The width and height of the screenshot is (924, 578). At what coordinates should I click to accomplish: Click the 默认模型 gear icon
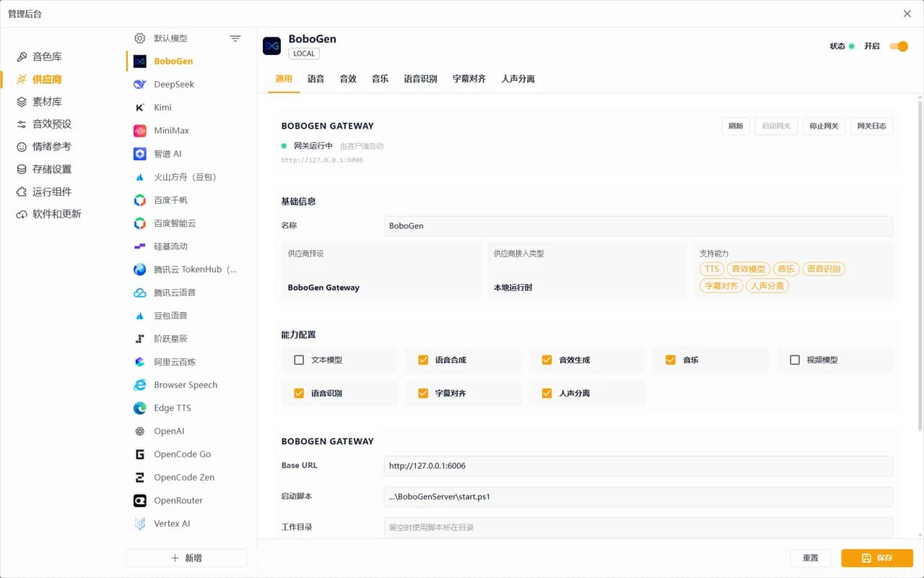(140, 38)
